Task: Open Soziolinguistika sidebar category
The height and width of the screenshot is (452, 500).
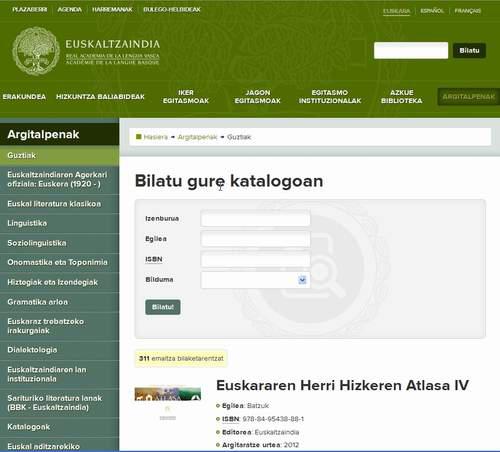Action: tap(59, 243)
